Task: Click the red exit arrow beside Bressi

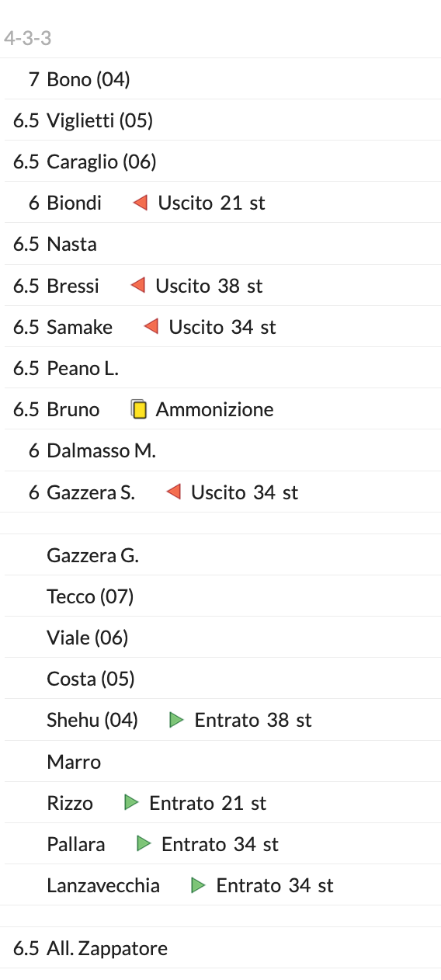Action: [137, 286]
